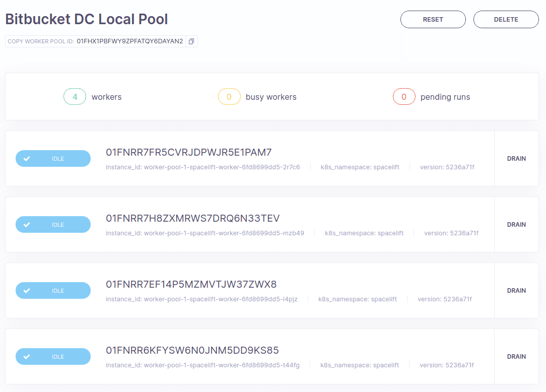Select worker ID 01FNRR6KFYSW6N0JNM5DD9KS85
Screen dimensions: 546x392
click(192, 350)
